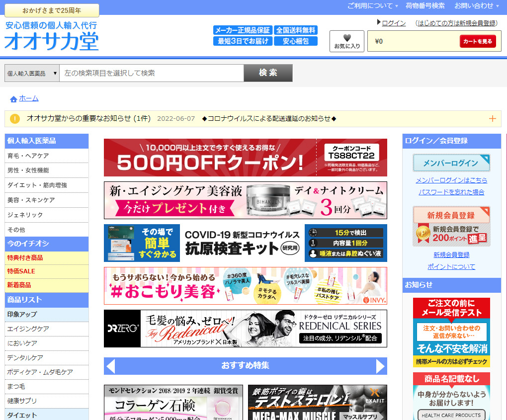507x420 pixels.
Task: Click the ¥0 cart total
Action: pyautogui.click(x=379, y=41)
